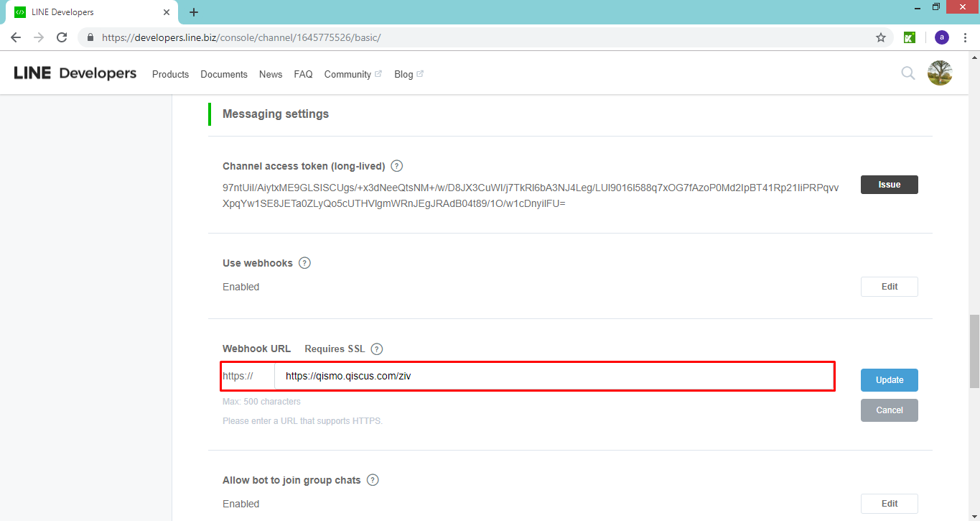Open the Community external link

pyautogui.click(x=353, y=74)
